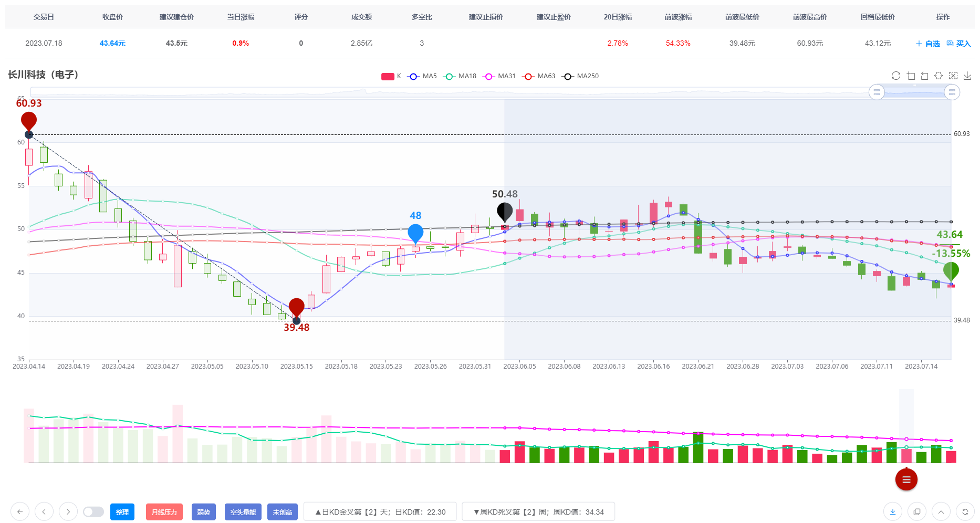Click the 周KD死叉 indicator box
Screen dimensions: 980x523
(538, 512)
